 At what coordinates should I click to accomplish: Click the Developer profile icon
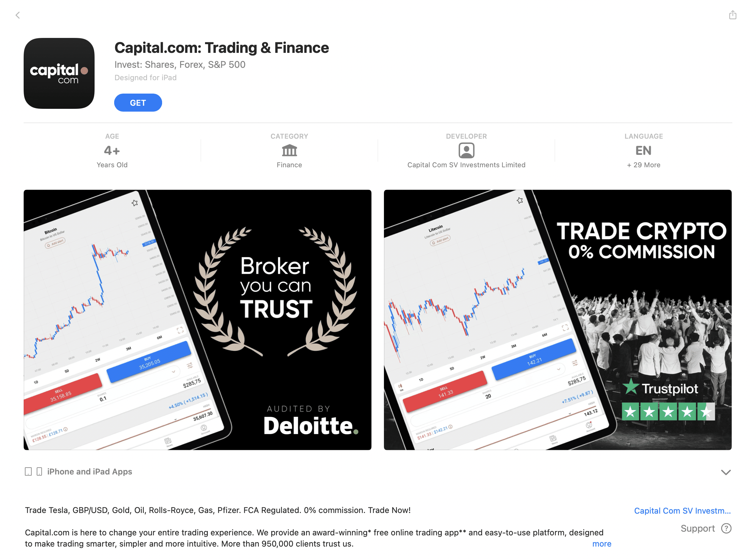coord(466,151)
